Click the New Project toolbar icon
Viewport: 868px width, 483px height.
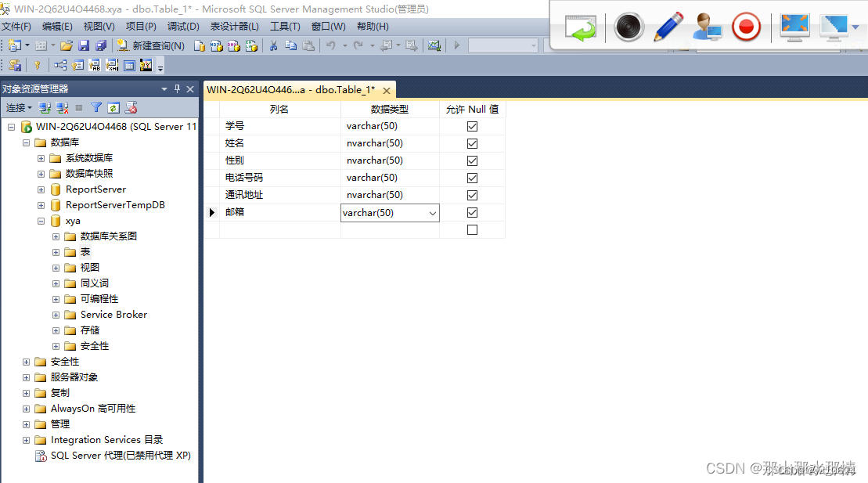point(15,45)
